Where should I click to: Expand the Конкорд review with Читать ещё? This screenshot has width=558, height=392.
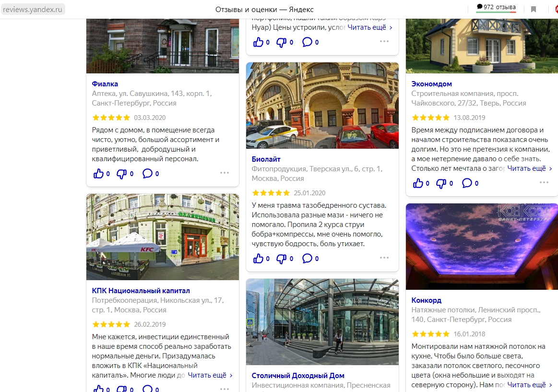click(530, 384)
